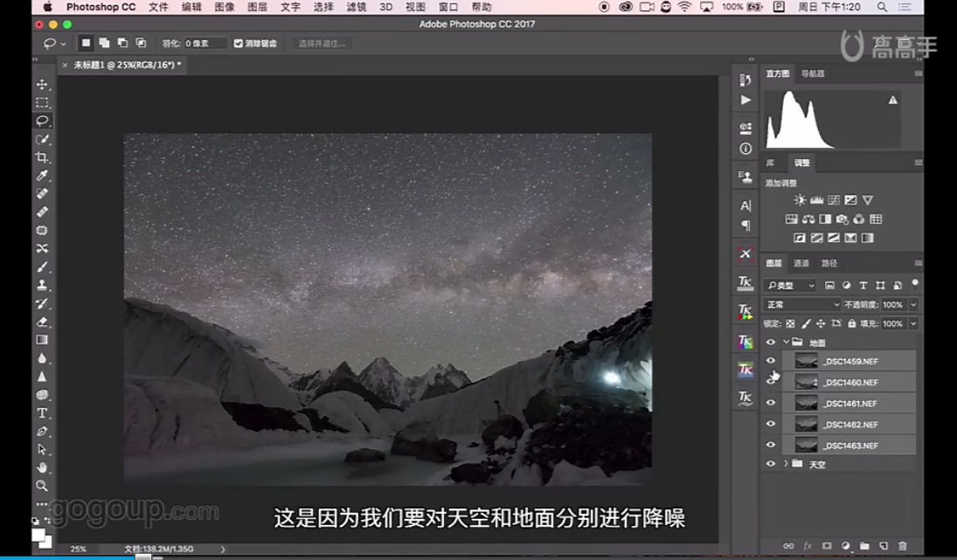Delete layer with trash icon

903,546
